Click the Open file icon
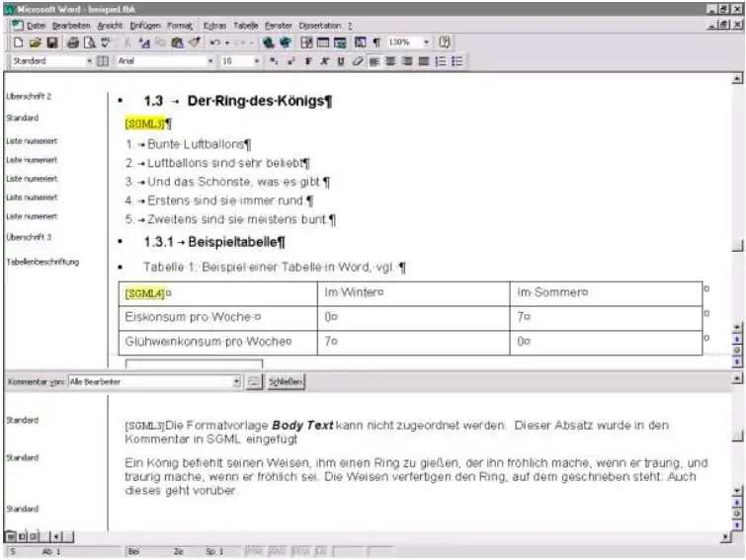Viewport: 746px width, 560px height. point(36,43)
